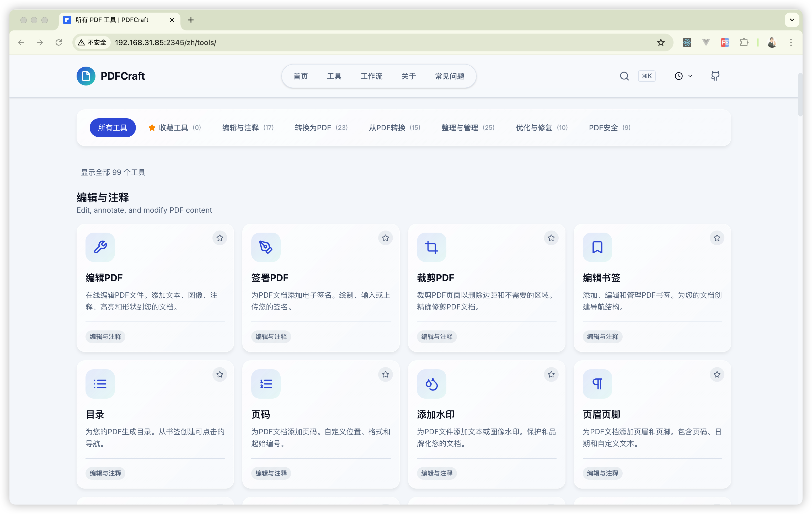This screenshot has width=812, height=514.
Task: Toggle favorite star on 页码 card
Action: click(386, 374)
